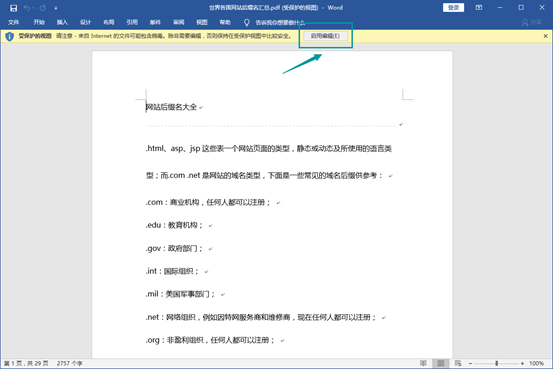
Task: Click the page count 第1页，共29页 in status bar
Action: (26, 363)
